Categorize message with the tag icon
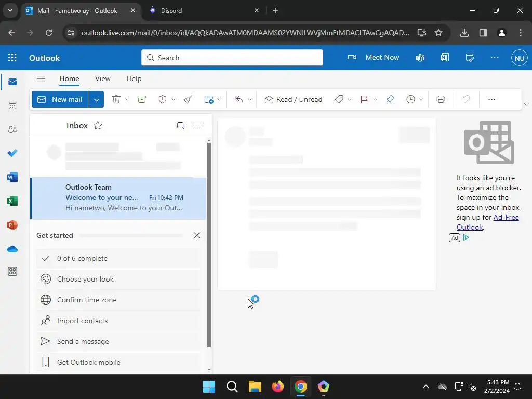This screenshot has width=532, height=399. [x=339, y=99]
